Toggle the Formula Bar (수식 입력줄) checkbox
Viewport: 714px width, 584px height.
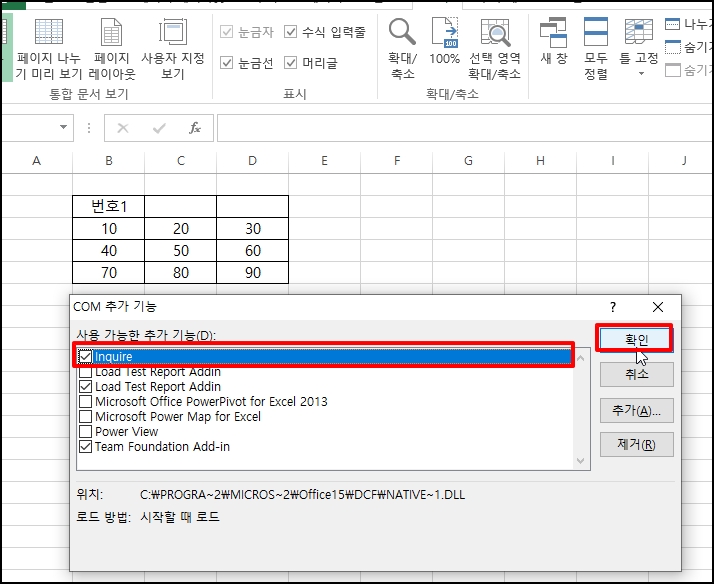click(291, 32)
